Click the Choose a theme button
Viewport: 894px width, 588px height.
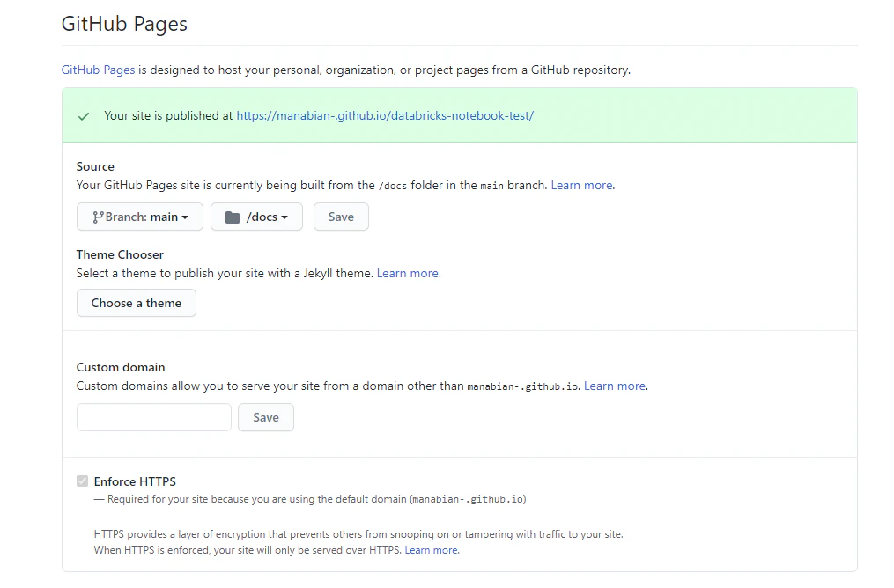tap(137, 303)
